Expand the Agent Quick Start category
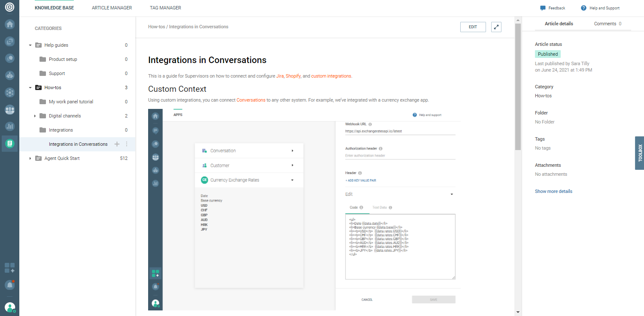Image resolution: width=644 pixels, height=316 pixels. pos(30,158)
